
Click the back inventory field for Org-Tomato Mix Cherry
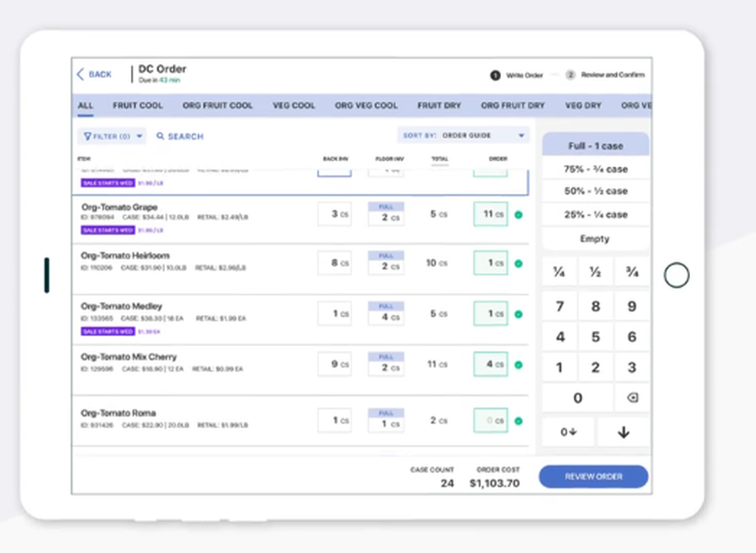334,364
